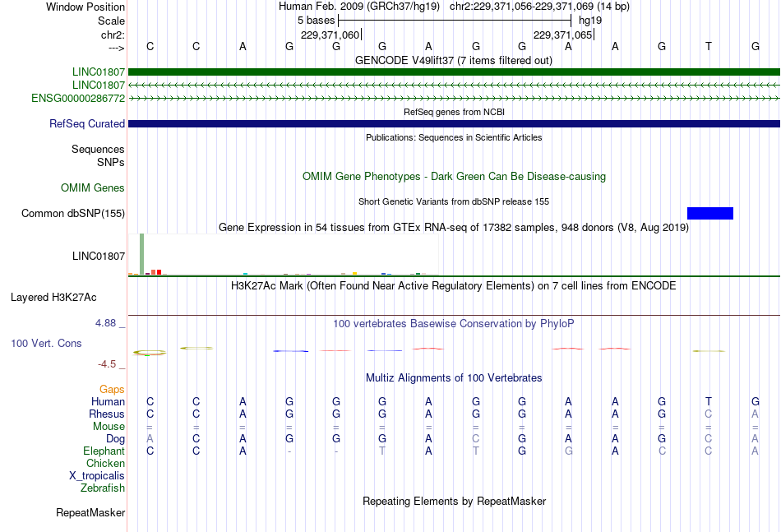Click the Sequences publications label
The image size is (781, 532).
tap(98, 149)
